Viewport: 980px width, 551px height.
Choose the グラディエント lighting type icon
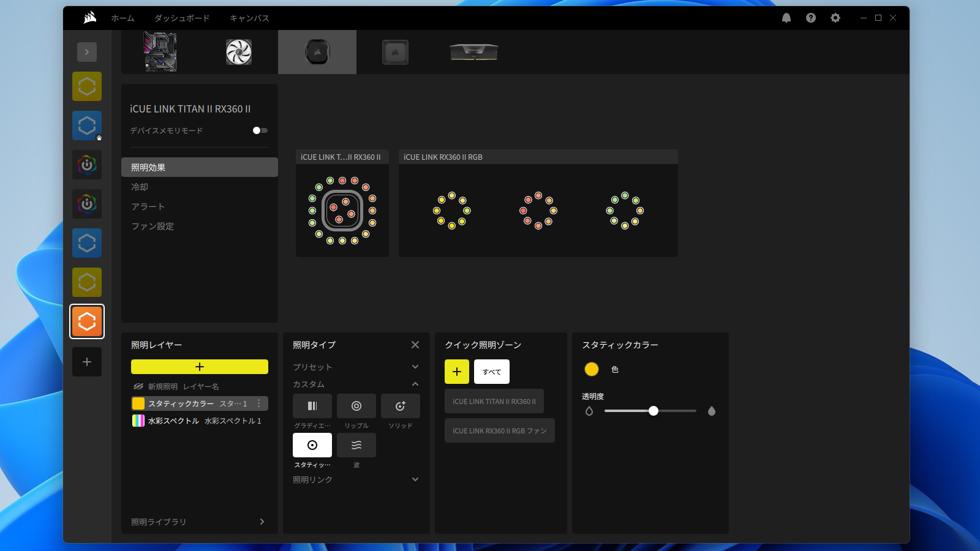point(312,406)
